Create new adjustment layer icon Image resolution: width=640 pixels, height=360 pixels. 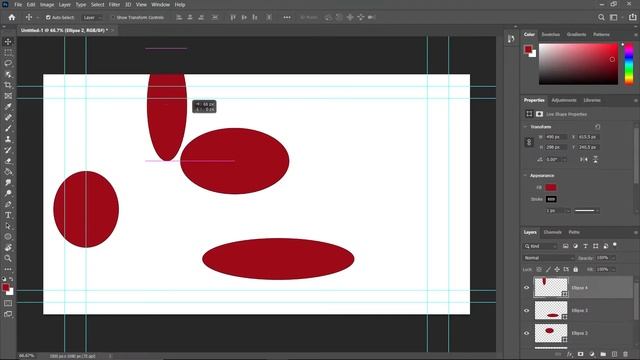(x=592, y=354)
